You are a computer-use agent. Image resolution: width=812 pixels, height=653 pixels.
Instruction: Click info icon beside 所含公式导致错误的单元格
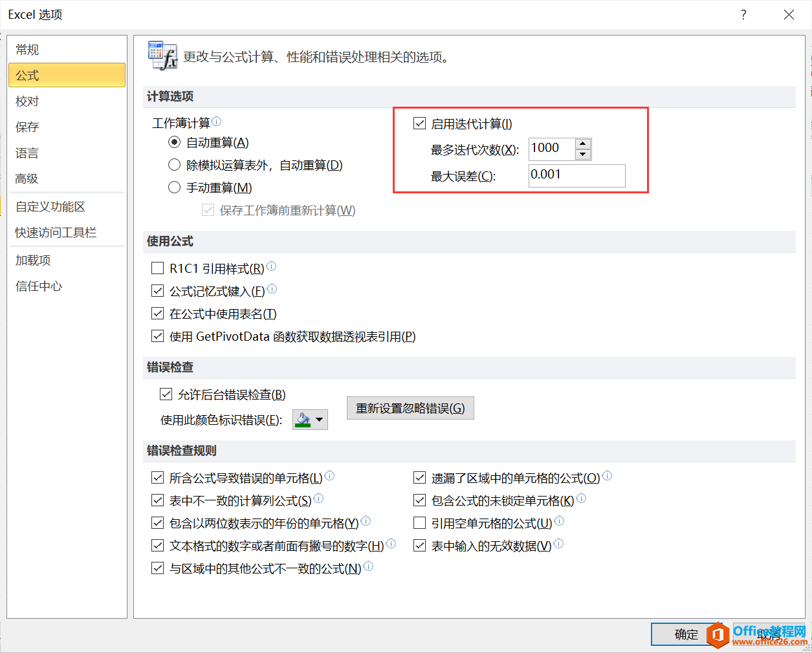pyautogui.click(x=330, y=476)
